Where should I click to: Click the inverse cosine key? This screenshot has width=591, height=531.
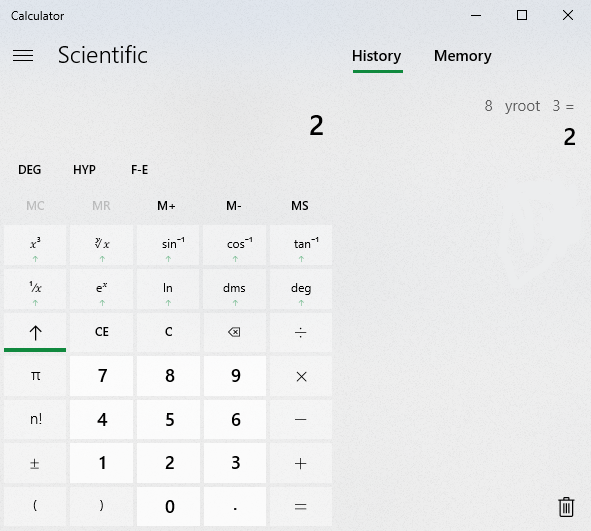[x=234, y=245]
